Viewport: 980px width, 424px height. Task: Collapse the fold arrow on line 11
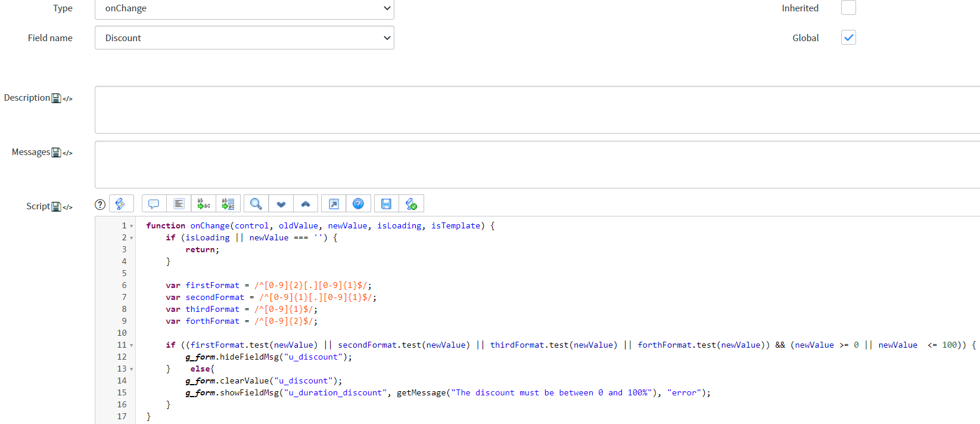point(132,345)
